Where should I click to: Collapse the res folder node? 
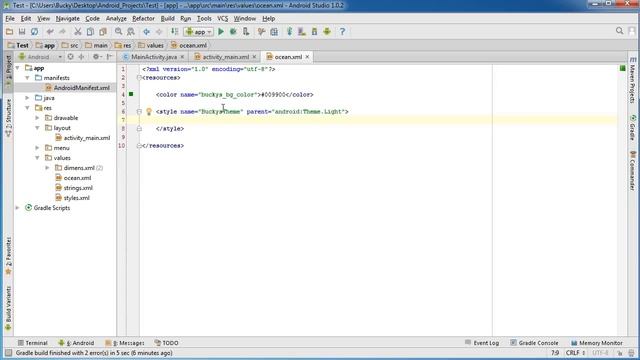pos(27,108)
